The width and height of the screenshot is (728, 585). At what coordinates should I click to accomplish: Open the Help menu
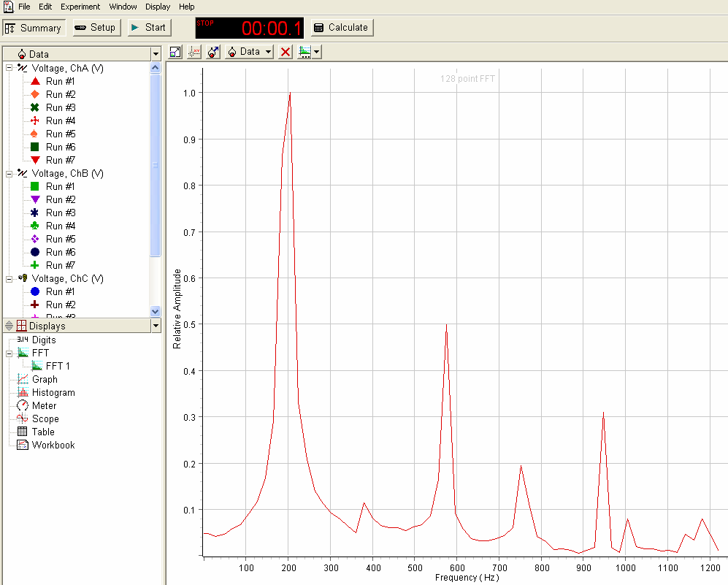pos(187,7)
